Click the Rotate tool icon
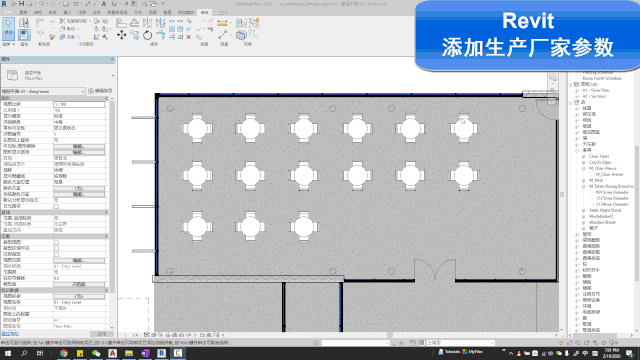Viewport: 640px width, 360px height. [147, 36]
